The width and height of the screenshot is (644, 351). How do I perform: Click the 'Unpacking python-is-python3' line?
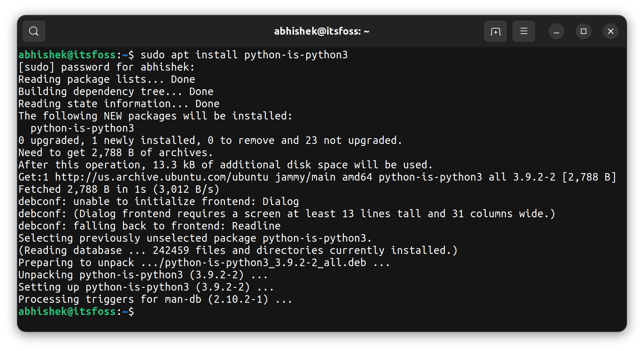coord(143,275)
